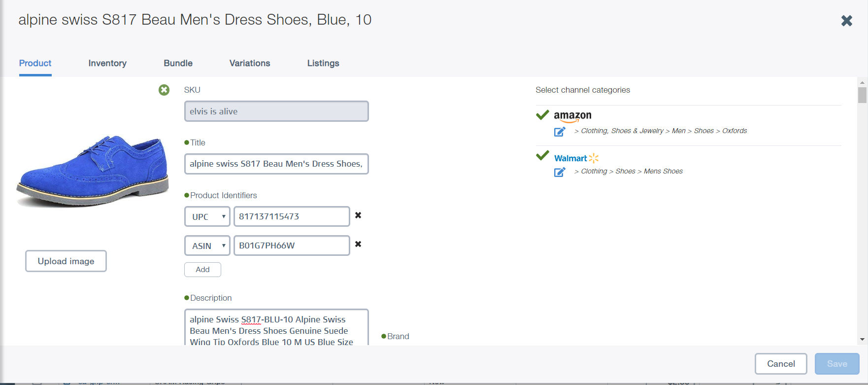Open the UPC identifier type dropdown
The height and width of the screenshot is (385, 868).
pyautogui.click(x=207, y=217)
